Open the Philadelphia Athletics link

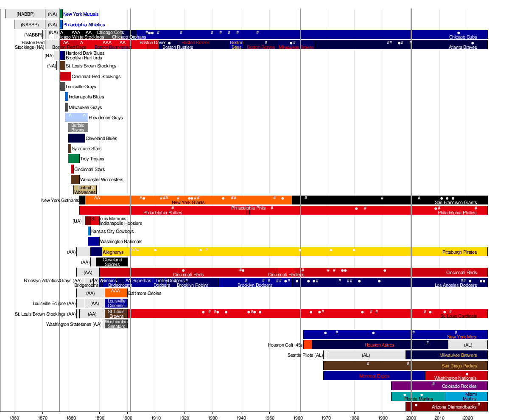click(x=84, y=25)
